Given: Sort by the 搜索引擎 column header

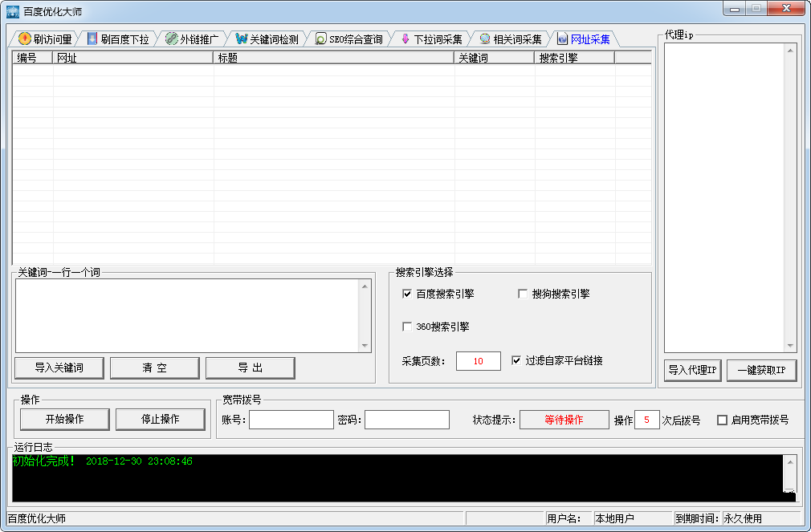Looking at the screenshot, I should [575, 58].
